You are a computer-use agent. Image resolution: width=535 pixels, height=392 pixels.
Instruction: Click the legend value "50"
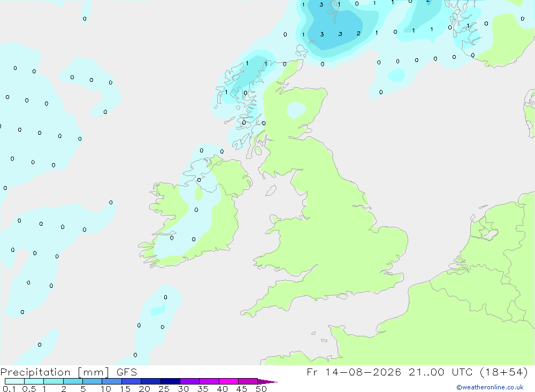(x=261, y=389)
